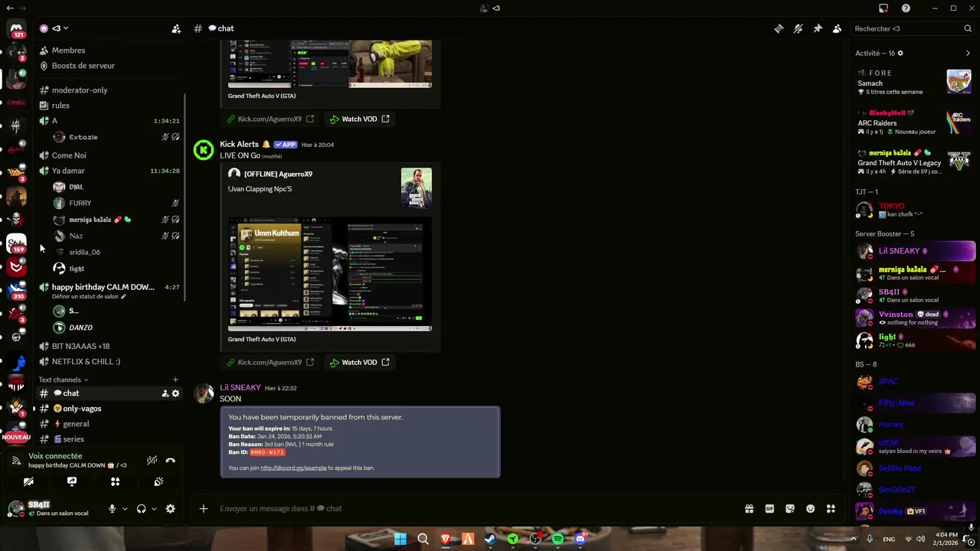Image resolution: width=980 pixels, height=551 pixels.
Task: Click lower Watch VOD button
Action: coord(360,362)
